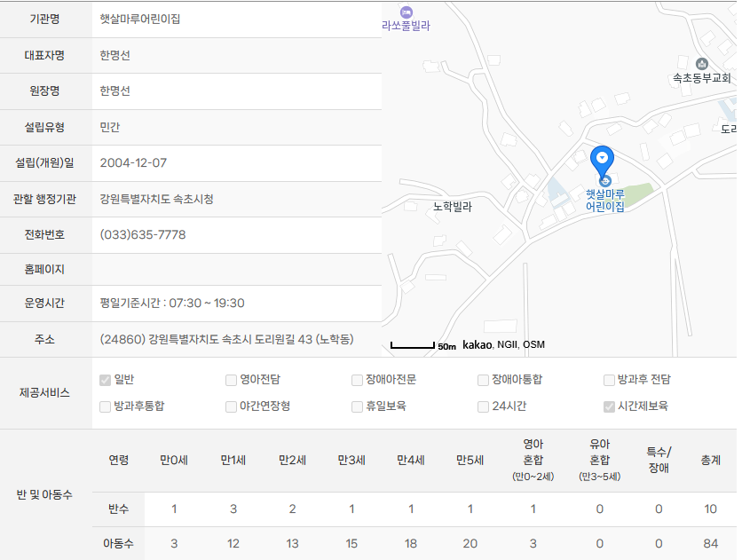This screenshot has height=560, width=742.
Task: Select the institution name 햇살마루어린이집
Action: [x=140, y=19]
